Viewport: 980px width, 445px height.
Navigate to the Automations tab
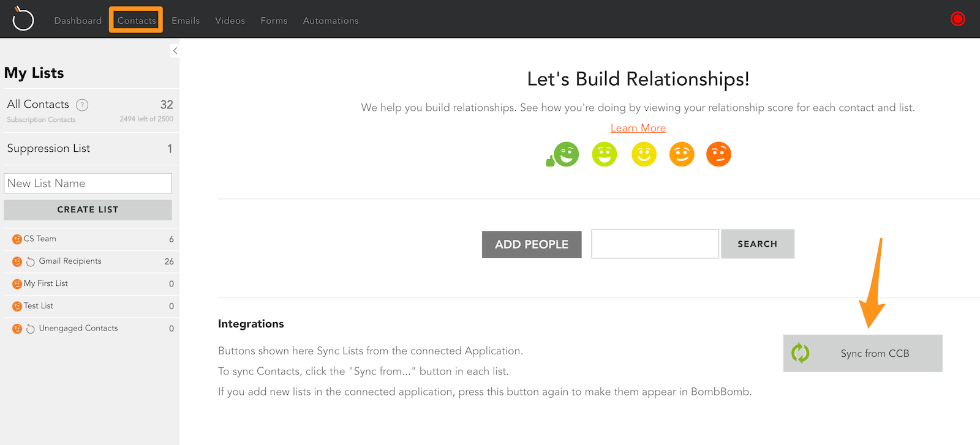(x=331, y=20)
